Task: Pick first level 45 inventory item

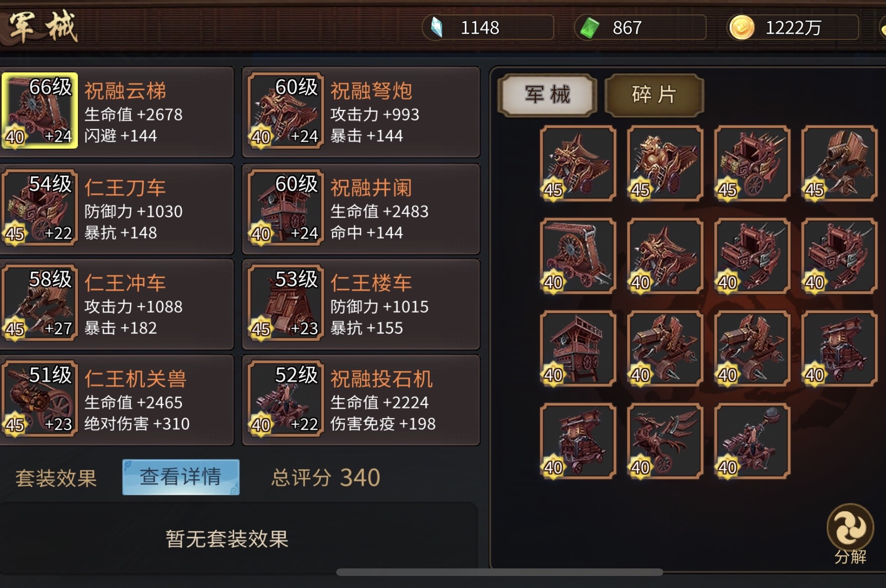Action: pyautogui.click(x=578, y=163)
